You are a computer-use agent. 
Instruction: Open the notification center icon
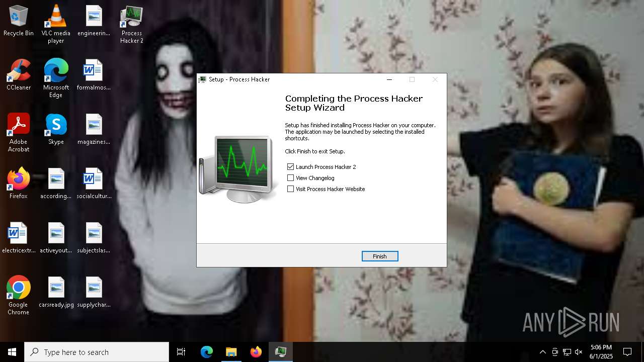[x=627, y=352]
